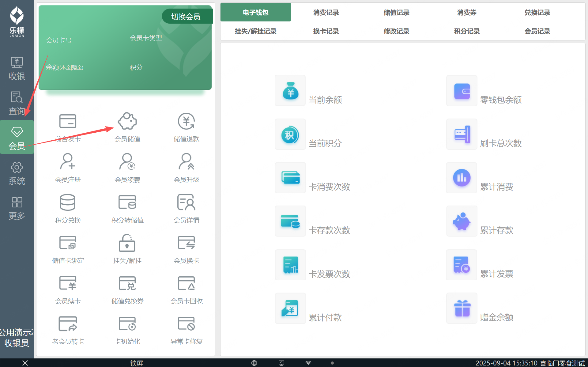Click 锁屏 in the bottom bar
This screenshot has width=588, height=367.
point(137,363)
